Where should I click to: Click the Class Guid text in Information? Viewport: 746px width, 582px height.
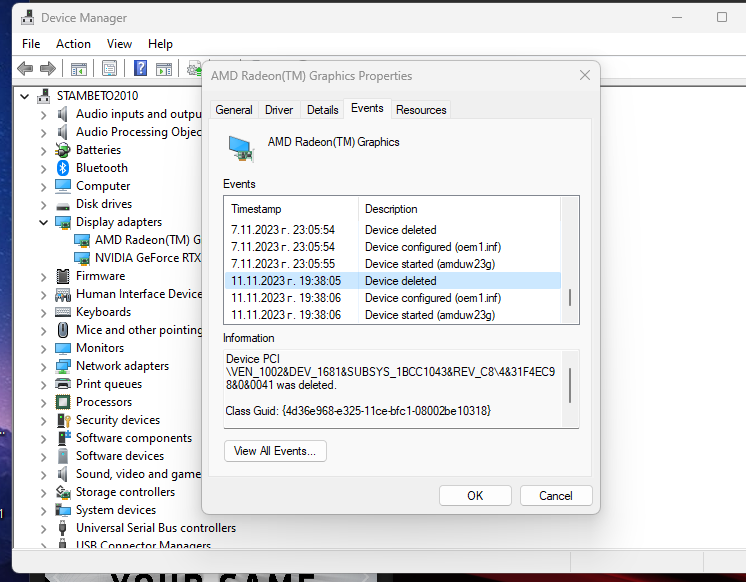358,411
